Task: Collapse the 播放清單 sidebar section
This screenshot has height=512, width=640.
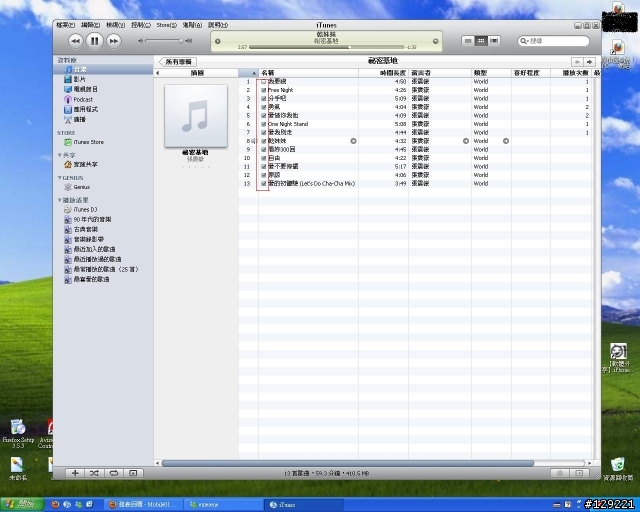Action: [x=60, y=200]
